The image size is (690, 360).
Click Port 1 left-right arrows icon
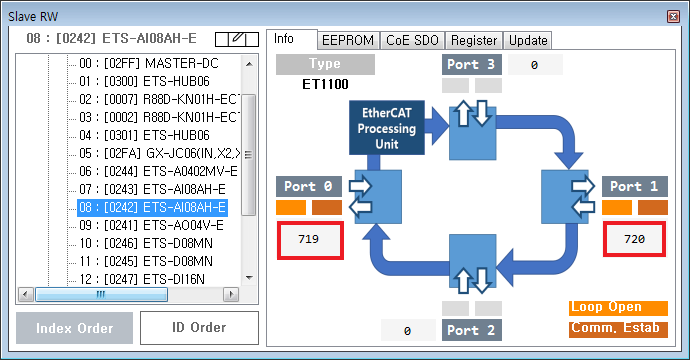pos(584,197)
